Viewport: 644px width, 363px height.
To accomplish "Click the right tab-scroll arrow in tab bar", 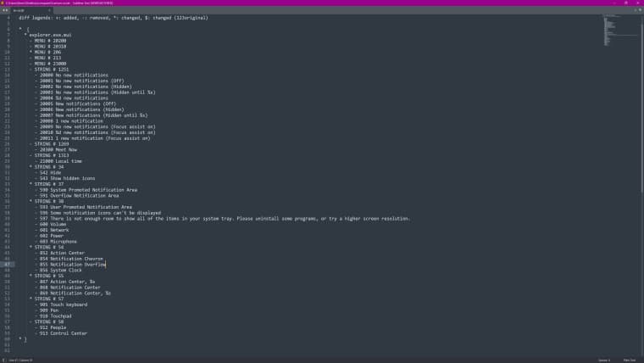I will [7, 10].
